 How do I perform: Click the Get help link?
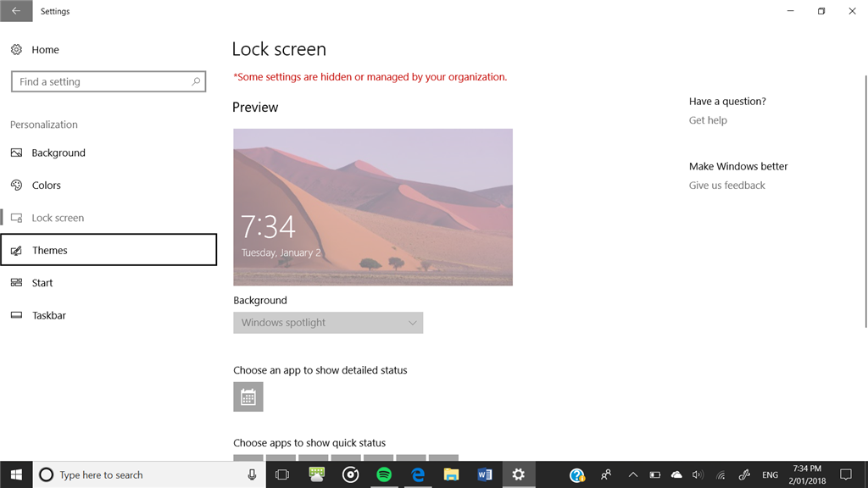click(x=708, y=120)
